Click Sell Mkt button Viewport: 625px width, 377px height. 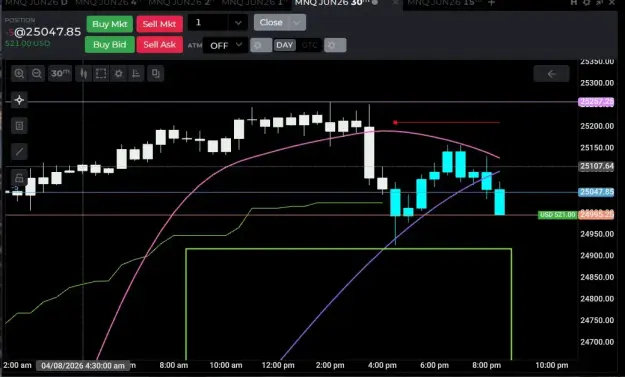pos(159,24)
